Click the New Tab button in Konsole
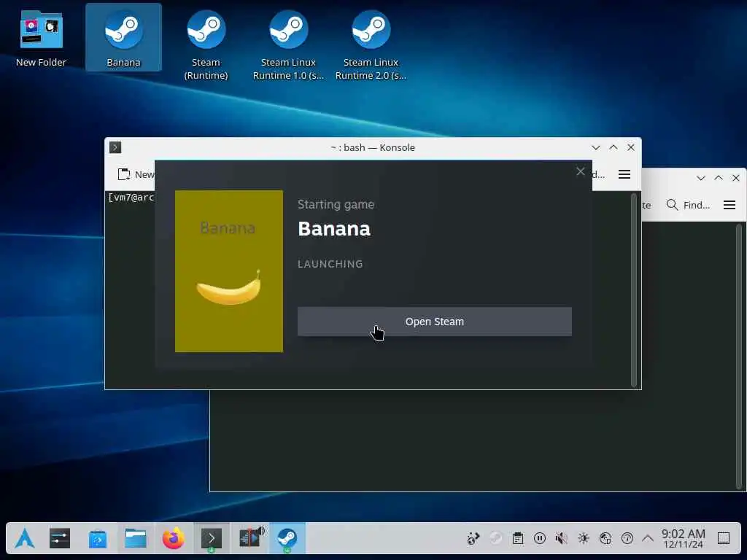The width and height of the screenshot is (747, 560). 136,174
